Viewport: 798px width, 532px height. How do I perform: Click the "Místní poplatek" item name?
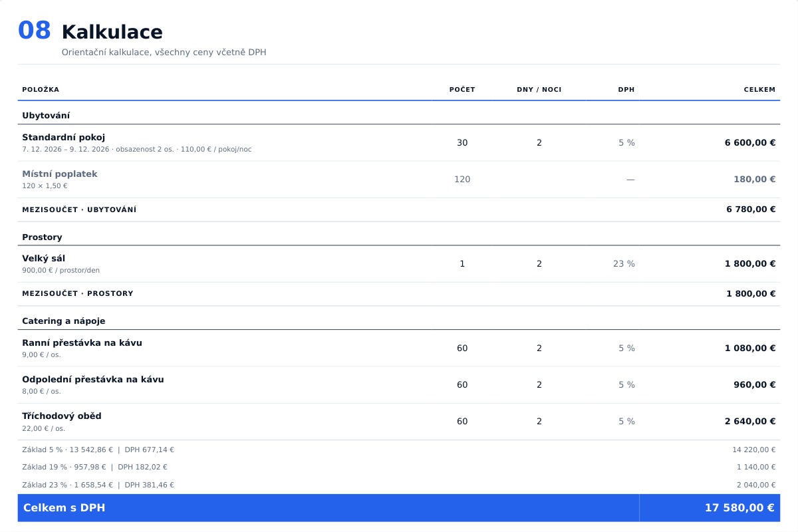click(60, 174)
